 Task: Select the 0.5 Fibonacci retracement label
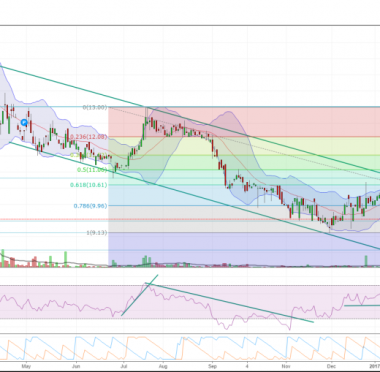click(x=92, y=170)
